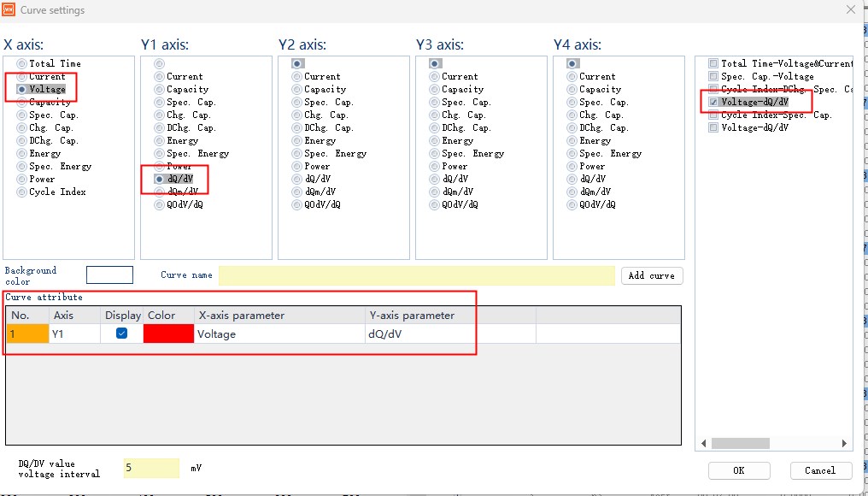Select the blank option on Y1 axis
868x496 pixels.
tap(160, 64)
